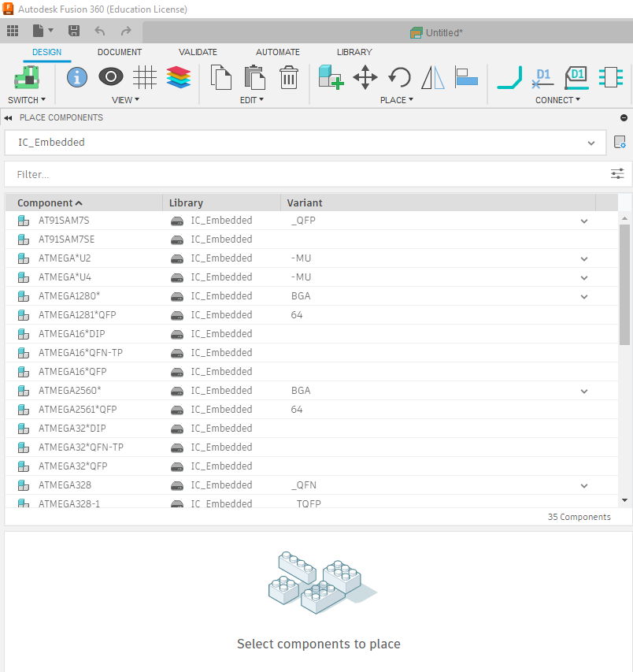Select the Name D1 tool

point(543,77)
